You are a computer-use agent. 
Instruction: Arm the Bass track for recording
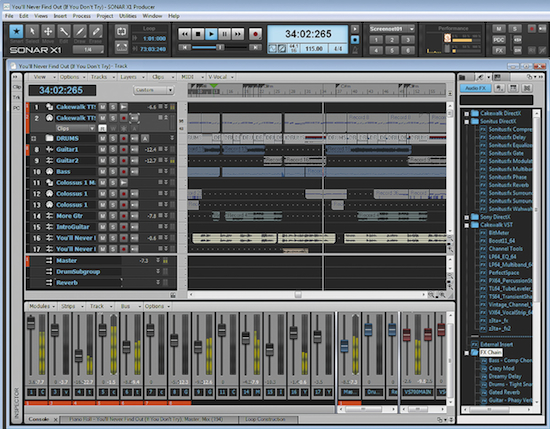coord(123,172)
